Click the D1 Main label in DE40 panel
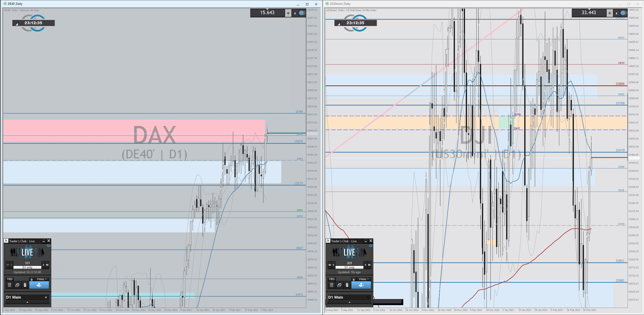Viewport: 644px width, 315px height. tap(13, 297)
